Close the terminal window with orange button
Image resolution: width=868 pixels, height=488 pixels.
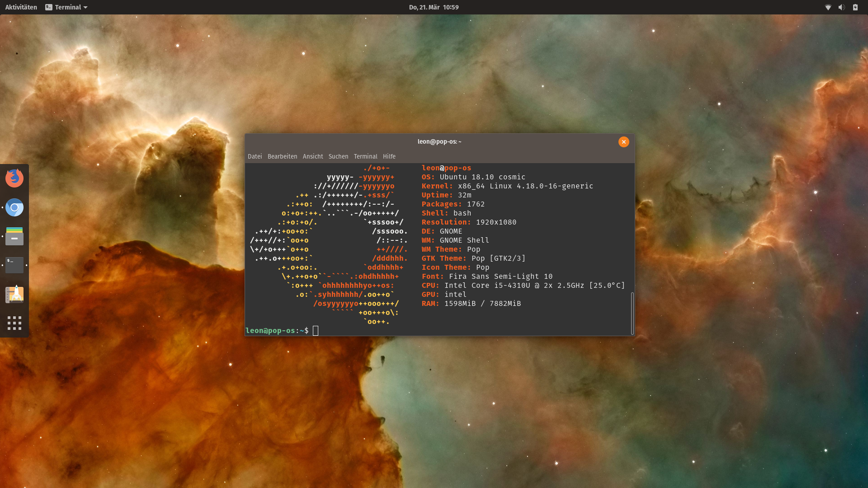[x=623, y=142]
